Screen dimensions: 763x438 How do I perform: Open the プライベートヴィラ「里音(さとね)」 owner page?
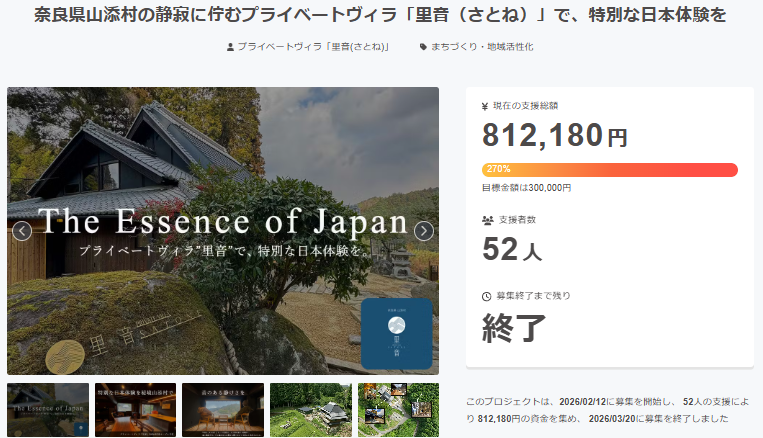313,47
